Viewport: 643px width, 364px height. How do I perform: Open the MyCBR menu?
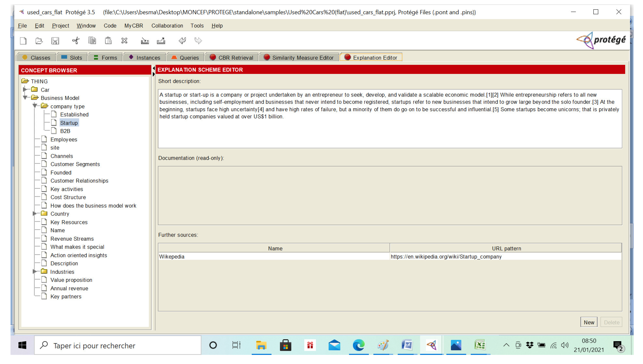(134, 26)
